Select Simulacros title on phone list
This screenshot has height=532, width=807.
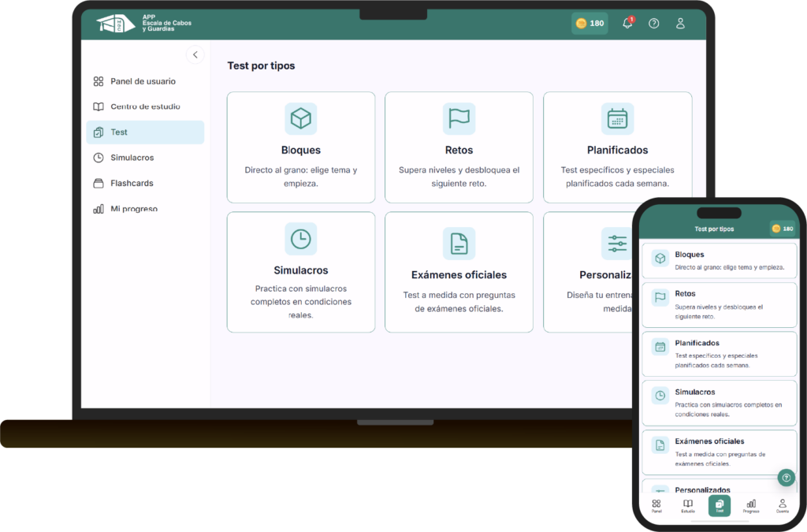[x=695, y=392]
